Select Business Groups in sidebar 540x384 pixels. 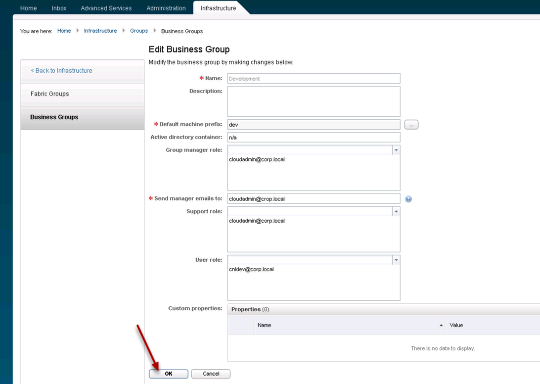(x=82, y=117)
